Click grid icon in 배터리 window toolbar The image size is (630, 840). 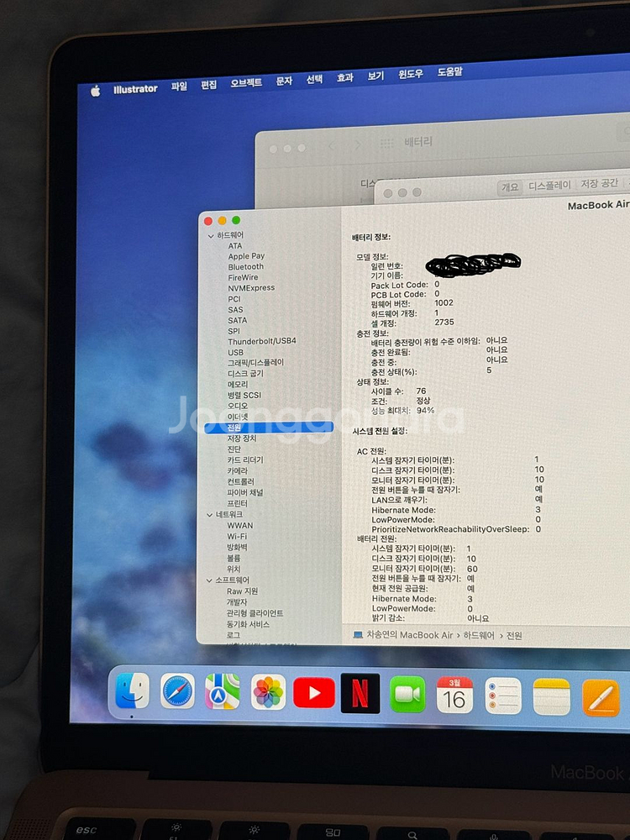pos(386,143)
